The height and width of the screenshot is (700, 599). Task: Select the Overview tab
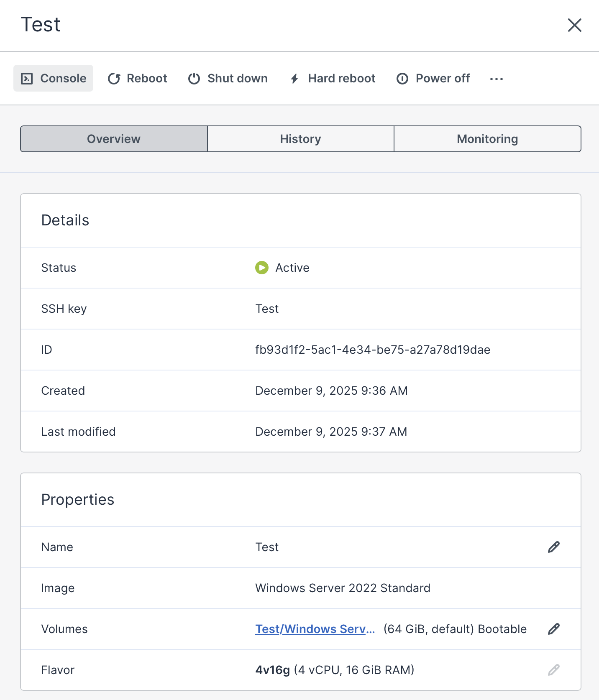tap(114, 139)
